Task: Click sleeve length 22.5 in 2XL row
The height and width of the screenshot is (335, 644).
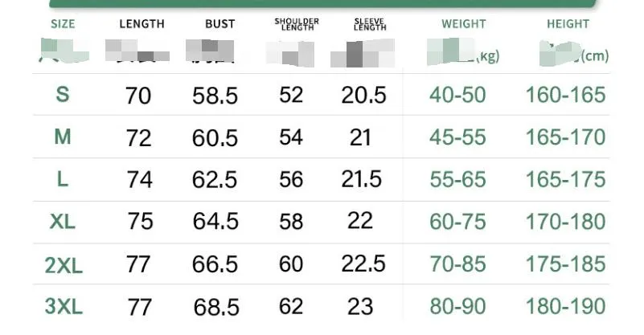Action: tap(363, 264)
